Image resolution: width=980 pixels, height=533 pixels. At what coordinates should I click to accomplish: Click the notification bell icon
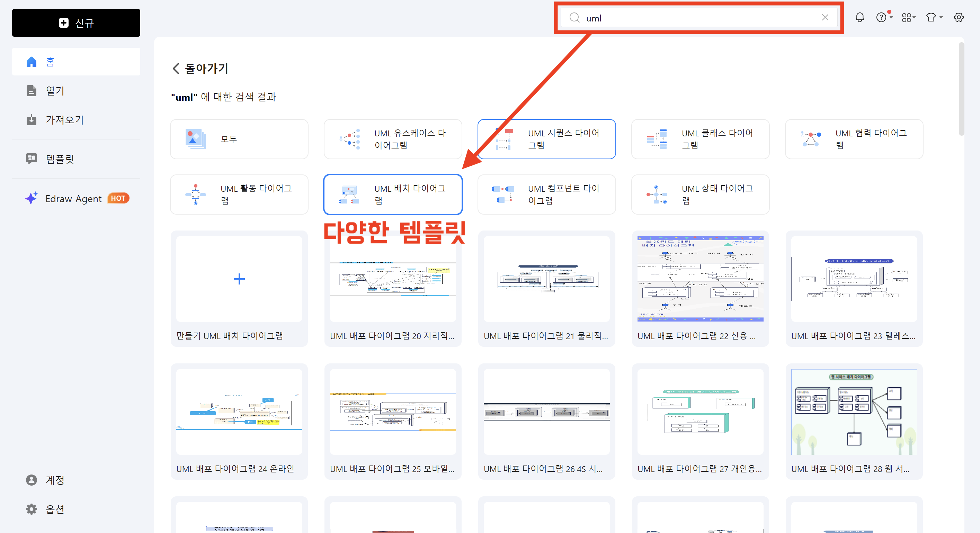pyautogui.click(x=859, y=18)
